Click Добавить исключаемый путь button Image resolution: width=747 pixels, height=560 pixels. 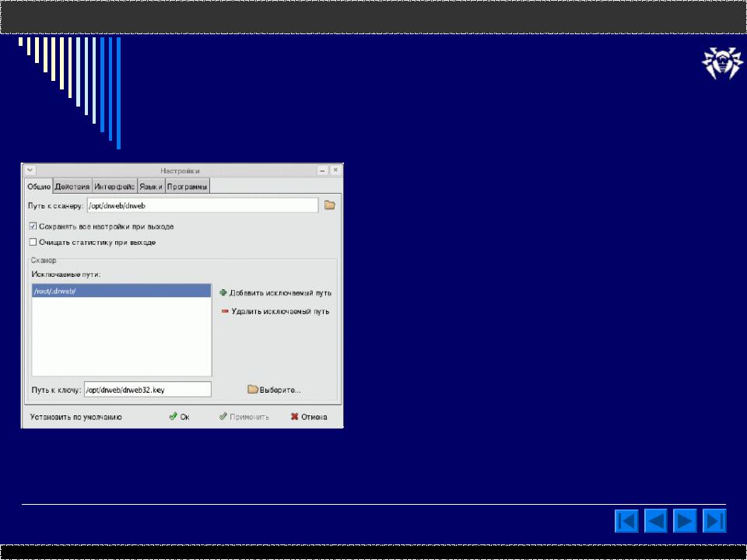pyautogui.click(x=275, y=293)
